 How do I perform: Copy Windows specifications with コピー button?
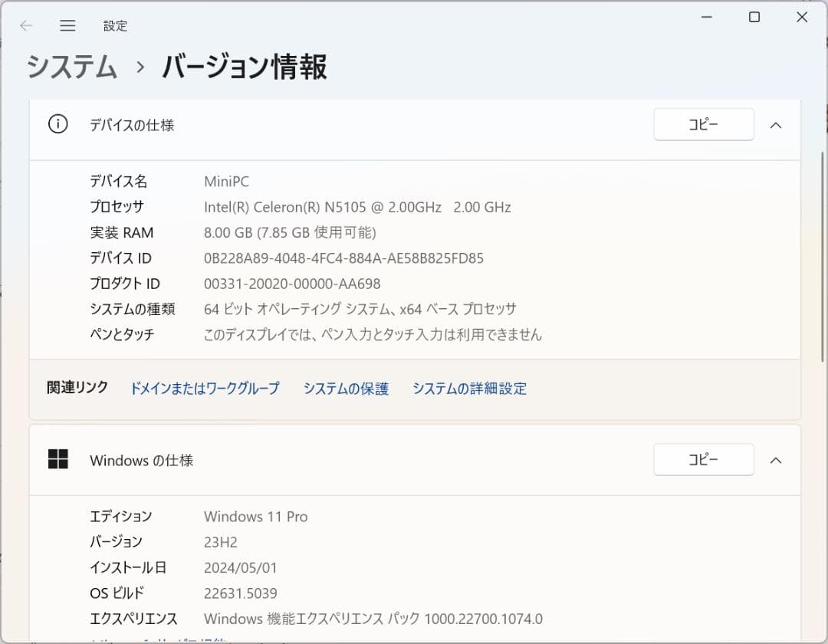[x=703, y=459]
